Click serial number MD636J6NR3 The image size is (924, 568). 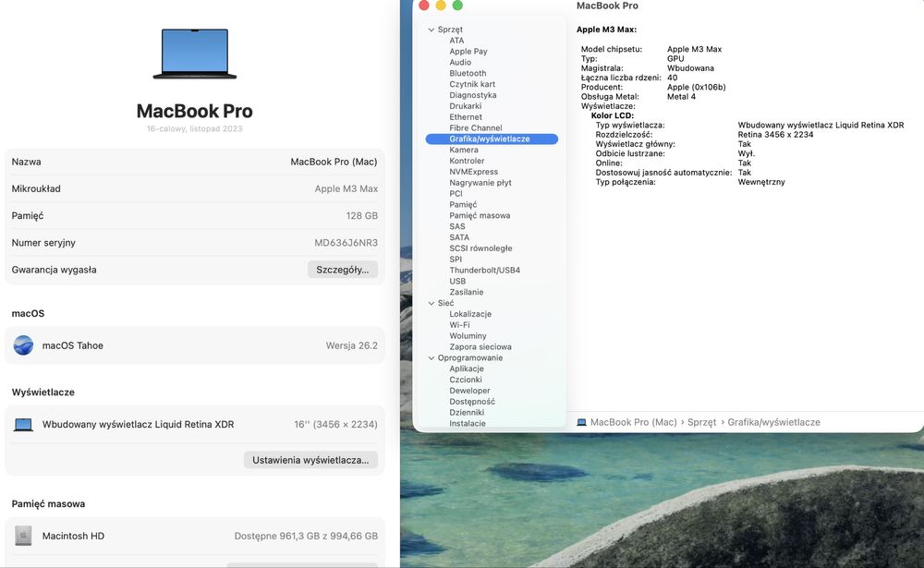(346, 243)
